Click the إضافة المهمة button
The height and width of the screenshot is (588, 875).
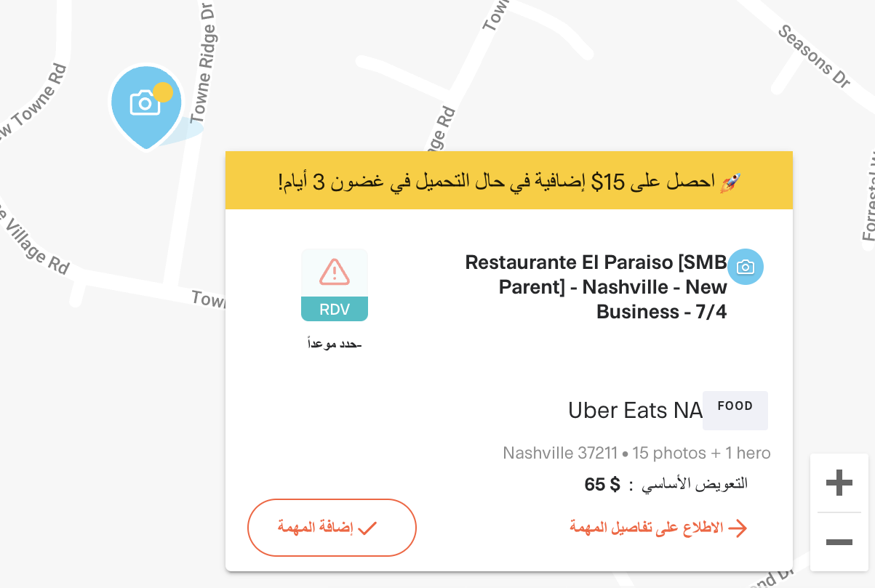point(332,528)
